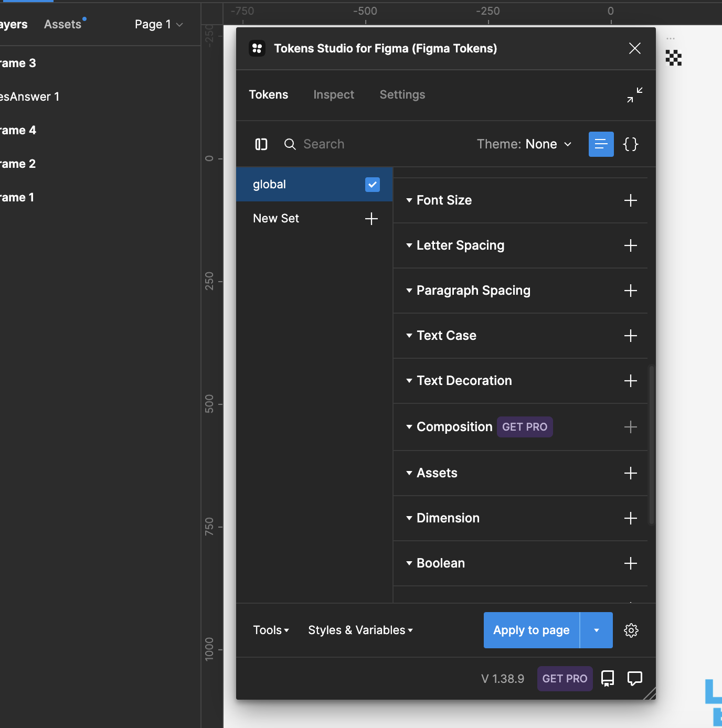Screen dimensions: 722x728
Task: Collapse the Composition section
Action: (x=409, y=427)
